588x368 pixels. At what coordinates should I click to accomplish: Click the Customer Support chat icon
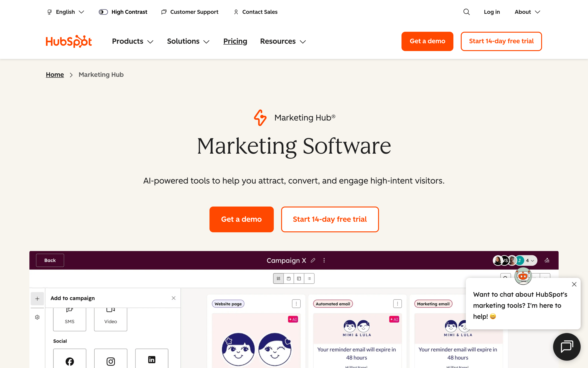coord(164,12)
